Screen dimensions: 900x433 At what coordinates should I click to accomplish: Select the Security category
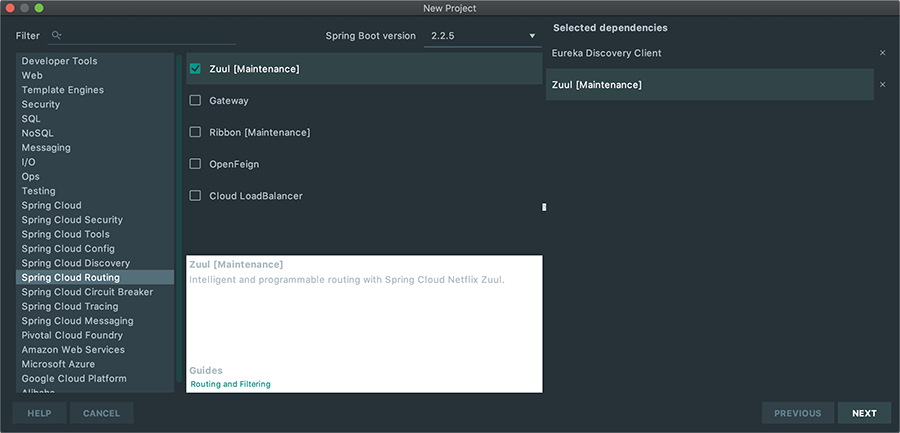[x=41, y=104]
